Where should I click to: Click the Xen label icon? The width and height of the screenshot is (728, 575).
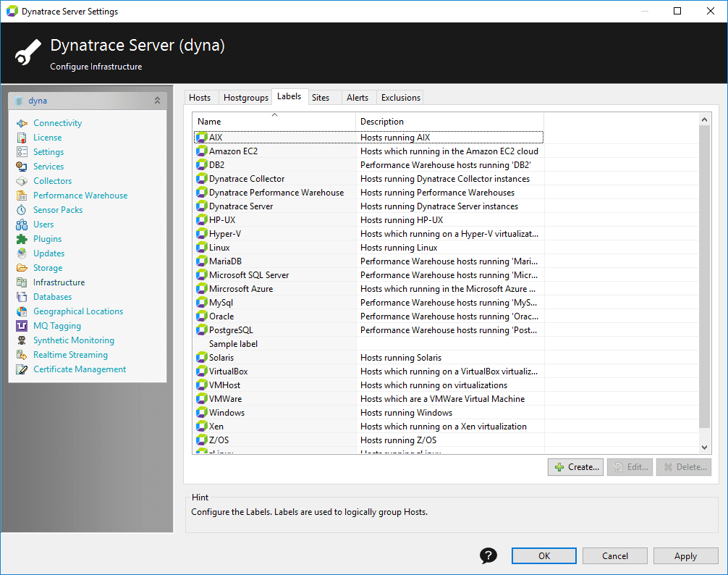click(201, 427)
